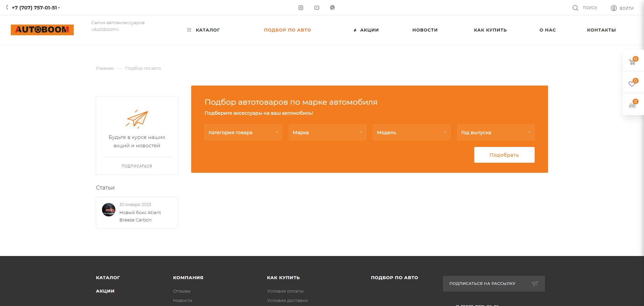Open the YouTube social icon
The image size is (644, 306).
(317, 8)
